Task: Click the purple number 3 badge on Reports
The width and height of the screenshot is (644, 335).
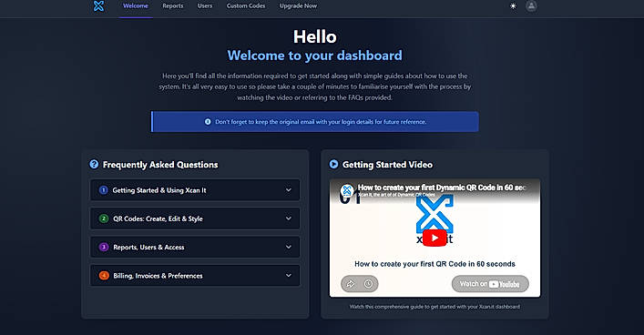Action: 104,247
